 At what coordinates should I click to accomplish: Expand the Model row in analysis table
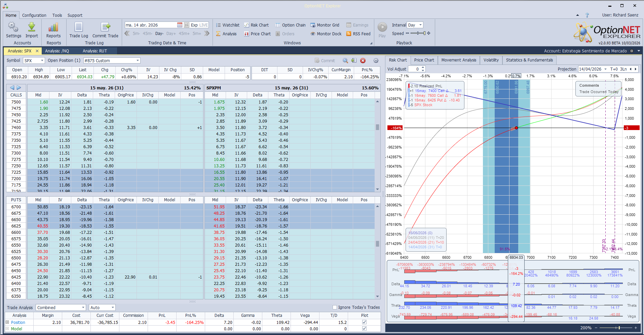click(x=7, y=329)
